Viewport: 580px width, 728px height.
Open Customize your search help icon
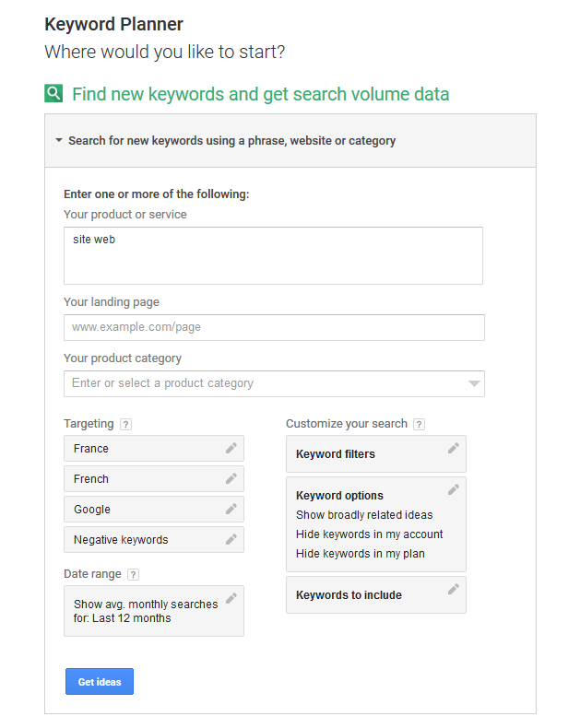coord(419,425)
